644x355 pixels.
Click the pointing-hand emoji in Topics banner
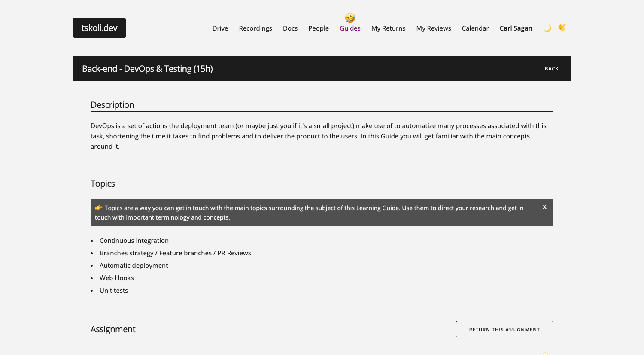[x=99, y=208]
